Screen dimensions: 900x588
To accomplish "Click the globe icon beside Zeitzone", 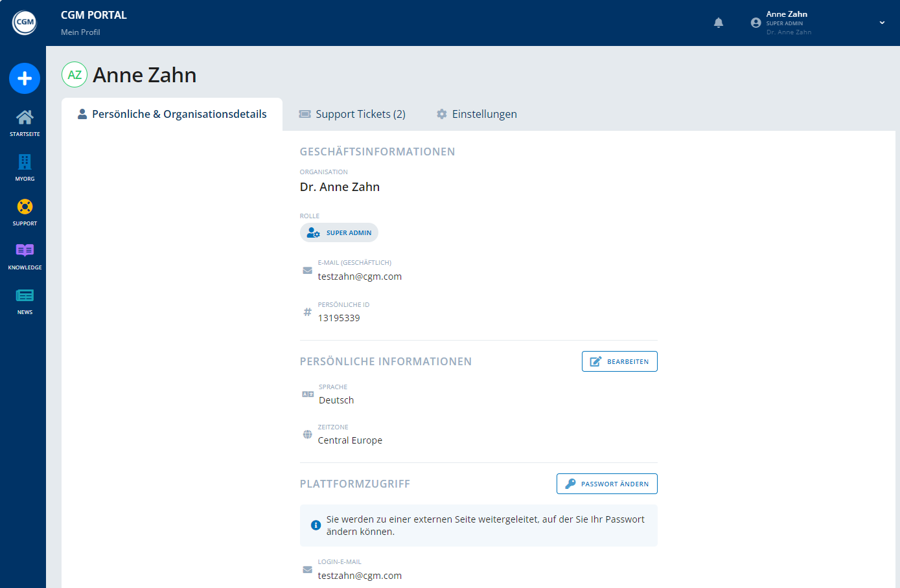I will tap(307, 435).
